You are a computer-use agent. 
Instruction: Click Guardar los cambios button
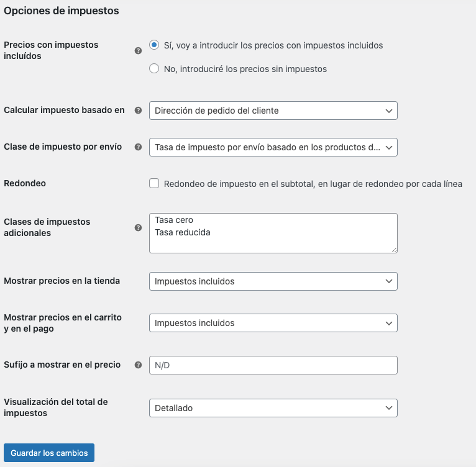[x=49, y=453]
